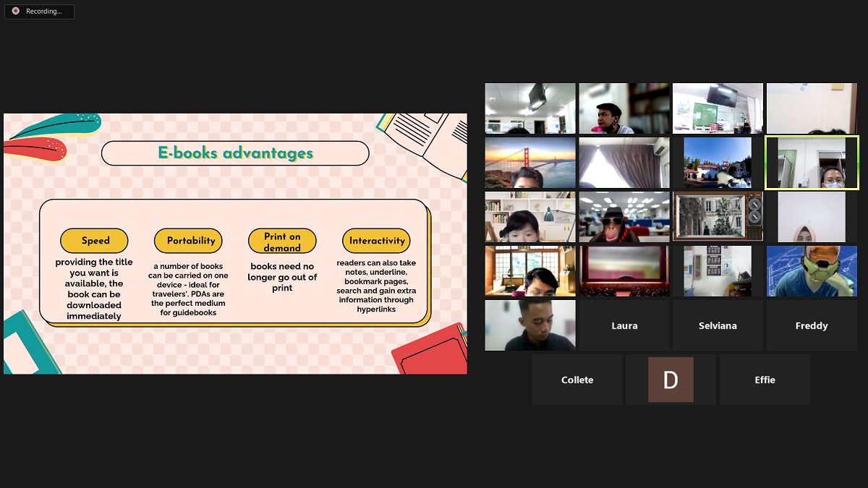Select the white wall with posters video

[718, 271]
